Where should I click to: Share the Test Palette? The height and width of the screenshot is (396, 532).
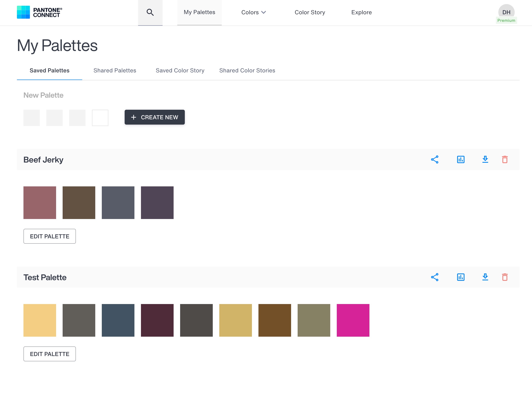point(435,277)
